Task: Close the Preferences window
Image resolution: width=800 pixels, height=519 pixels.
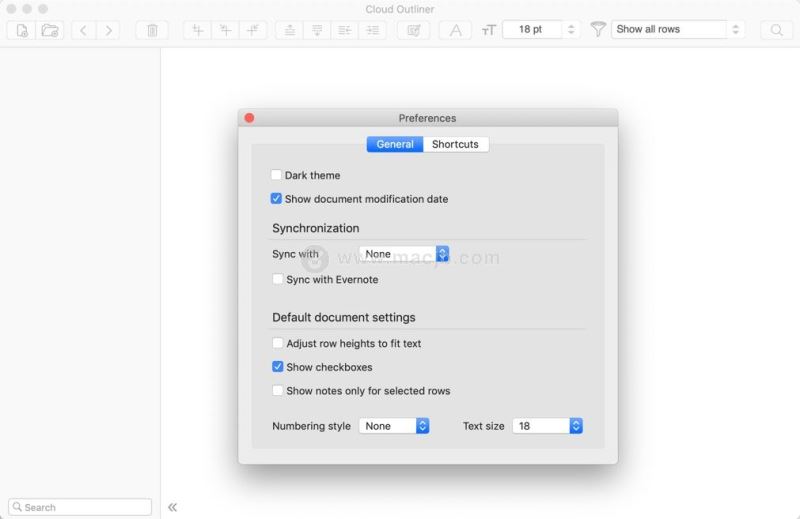Action: coord(249,118)
